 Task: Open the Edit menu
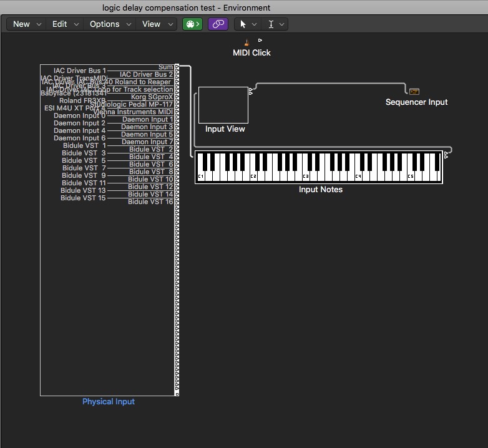pos(65,24)
